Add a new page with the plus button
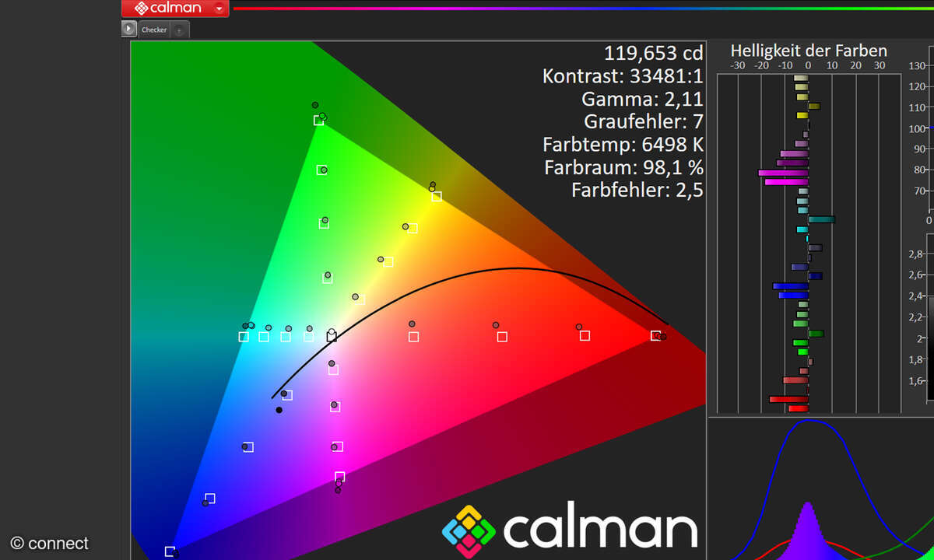Screen dimensions: 934x560 point(179,29)
